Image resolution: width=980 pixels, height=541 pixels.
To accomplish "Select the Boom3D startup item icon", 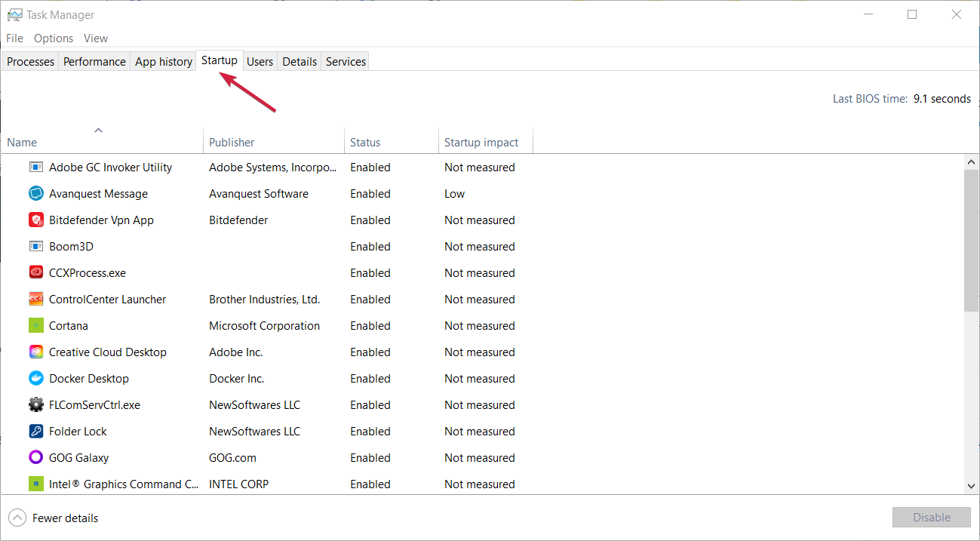I will [x=36, y=246].
